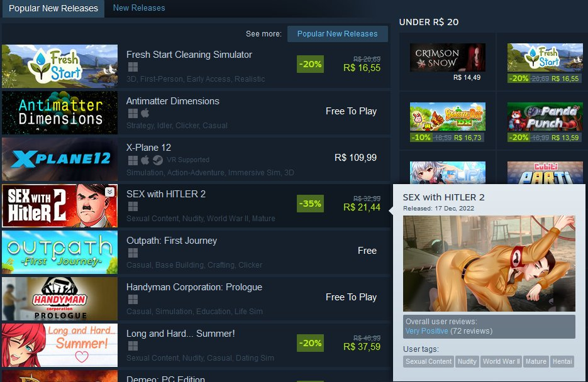Click the Steam icon under X-Plane 12
The image size is (588, 382).
(x=158, y=160)
